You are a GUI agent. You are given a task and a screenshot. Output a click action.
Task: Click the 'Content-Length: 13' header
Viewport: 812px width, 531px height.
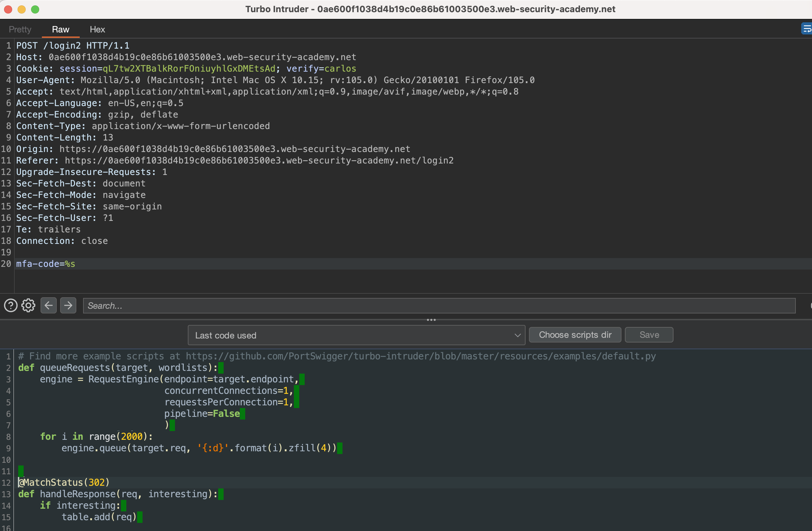[65, 137]
